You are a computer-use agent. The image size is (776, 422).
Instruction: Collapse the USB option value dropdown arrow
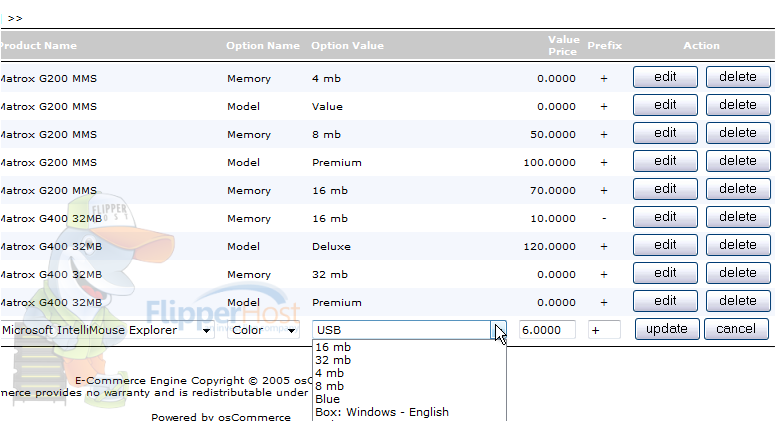(499, 330)
